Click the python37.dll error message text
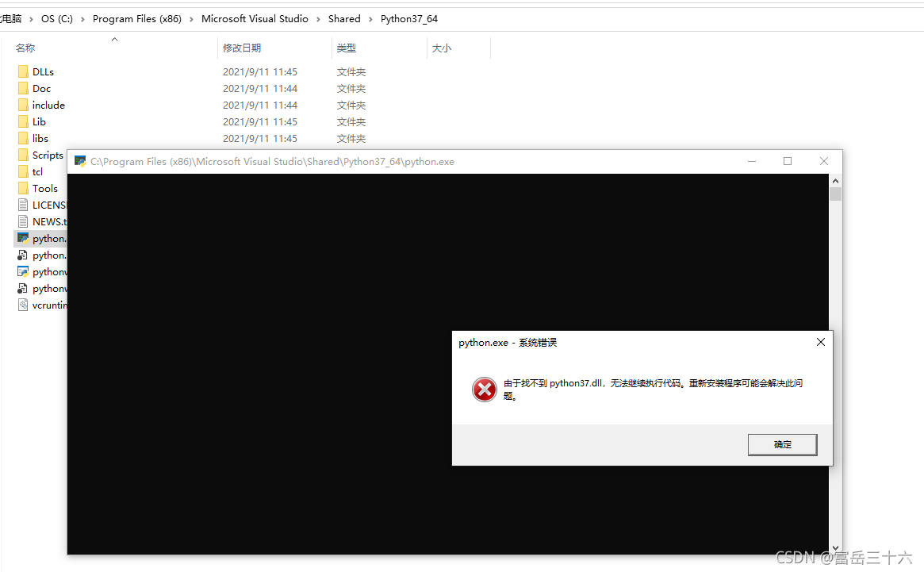Image resolution: width=924 pixels, height=572 pixels. point(653,390)
